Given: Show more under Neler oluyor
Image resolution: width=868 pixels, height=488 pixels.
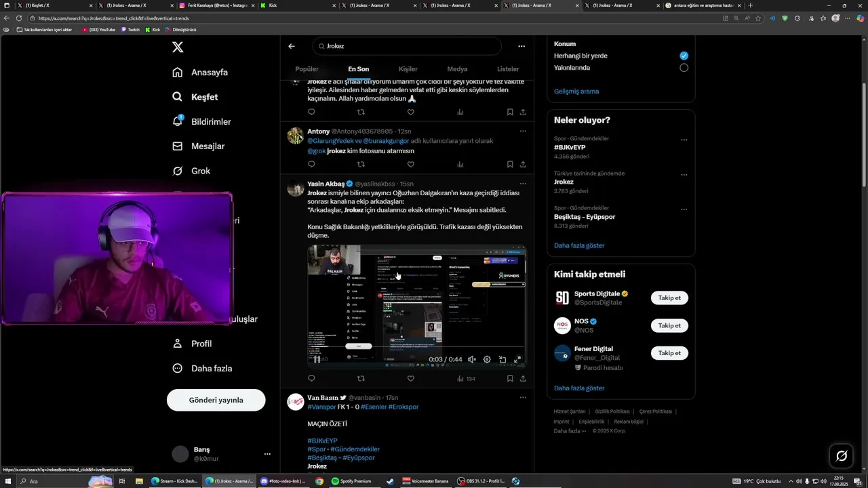Looking at the screenshot, I should click(x=579, y=245).
